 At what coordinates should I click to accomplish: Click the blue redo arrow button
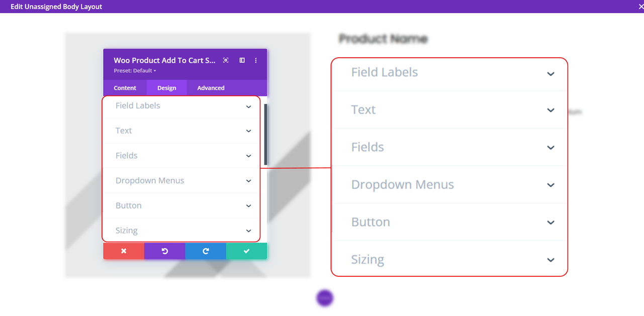206,251
